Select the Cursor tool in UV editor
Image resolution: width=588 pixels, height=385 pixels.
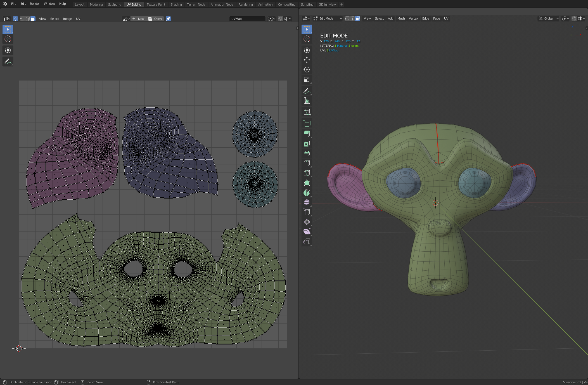8,39
